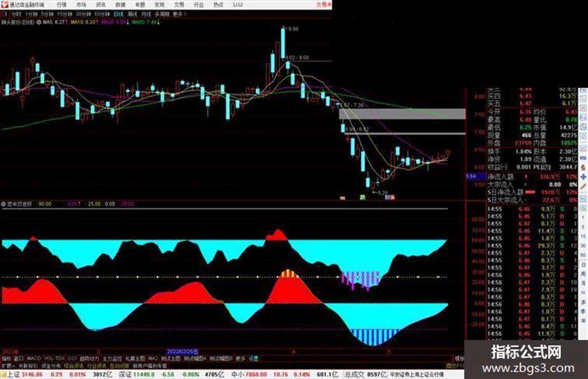Click the MA60: 7.44 indicator label
588x379 pixels.
[x=146, y=22]
